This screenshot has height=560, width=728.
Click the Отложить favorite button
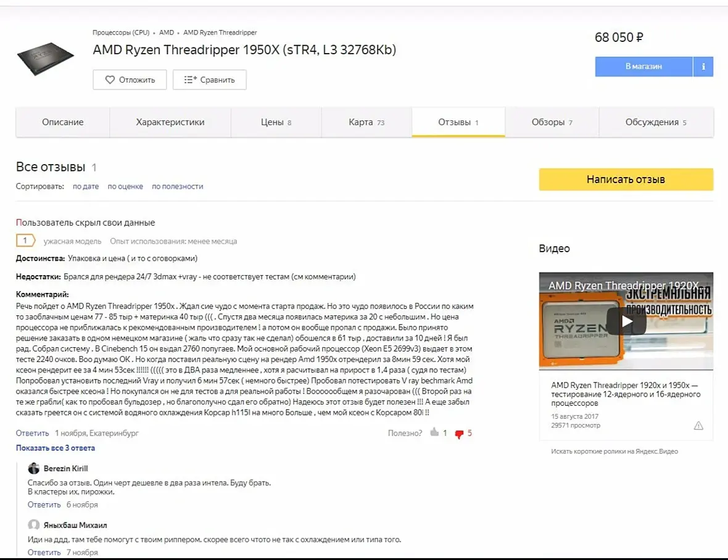pos(130,80)
